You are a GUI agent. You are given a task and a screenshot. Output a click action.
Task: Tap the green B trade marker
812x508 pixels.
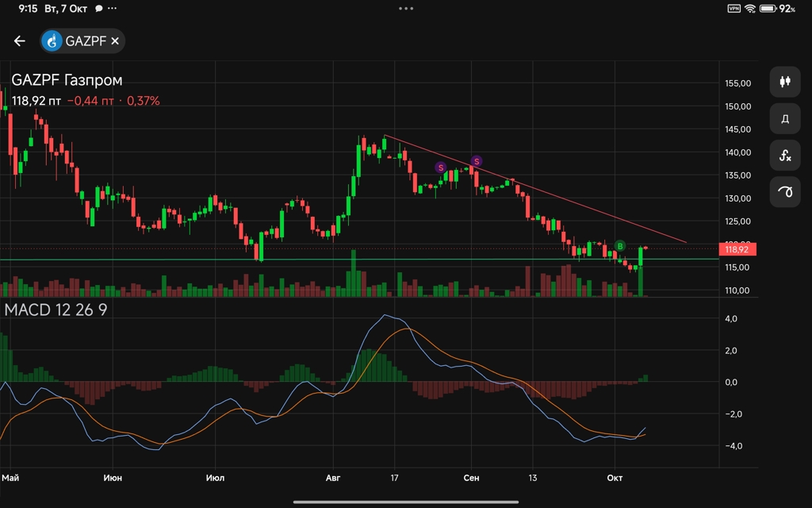point(620,246)
